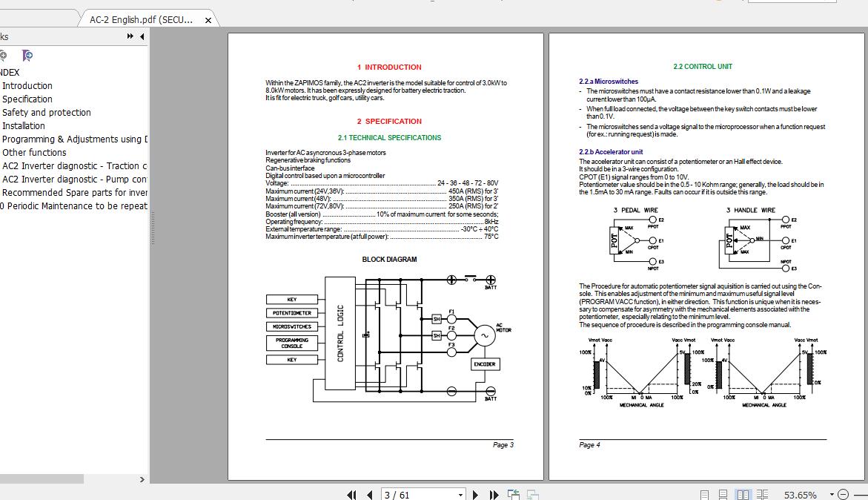This screenshot has height=500, width=868.
Task: Open the Introduction bookmark
Action: point(27,85)
